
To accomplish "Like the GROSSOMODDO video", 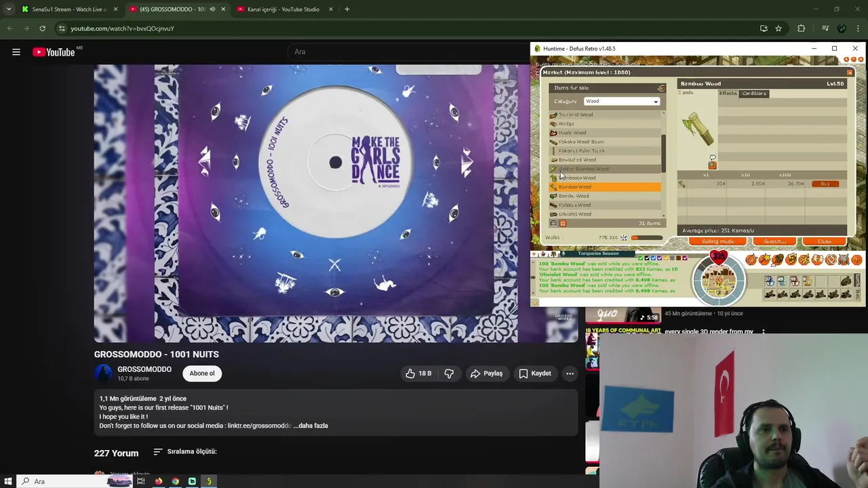I will (x=418, y=373).
